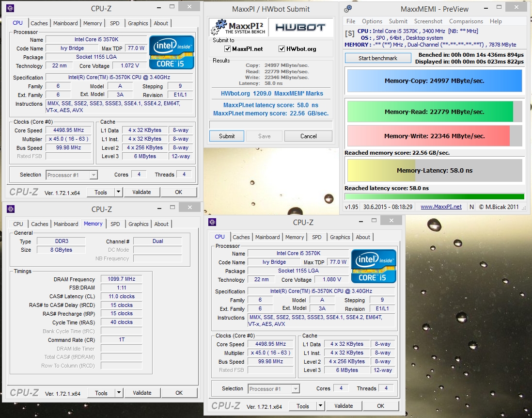This screenshot has height=418, width=532.
Task: Expand Tools arrow in top-left CPU-Z
Action: point(118,192)
